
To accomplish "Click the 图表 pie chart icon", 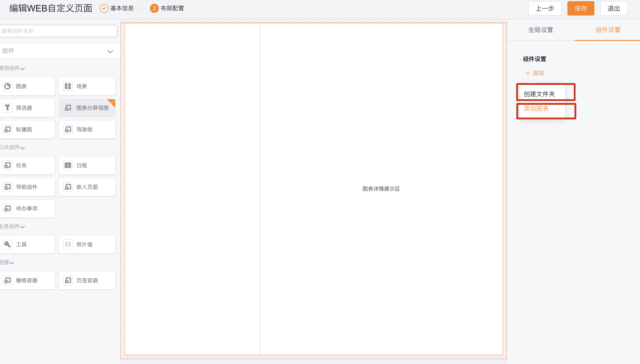I will 7,86.
